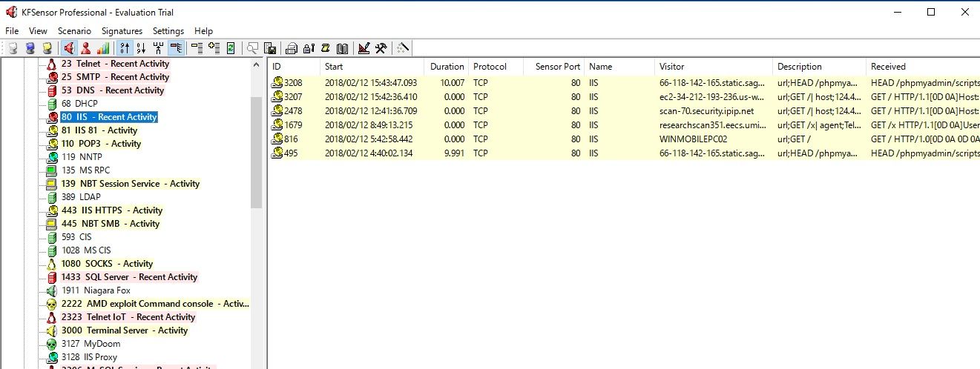The image size is (980, 369).
Task: Select the 139 NBT Session Service entry
Action: 131,184
